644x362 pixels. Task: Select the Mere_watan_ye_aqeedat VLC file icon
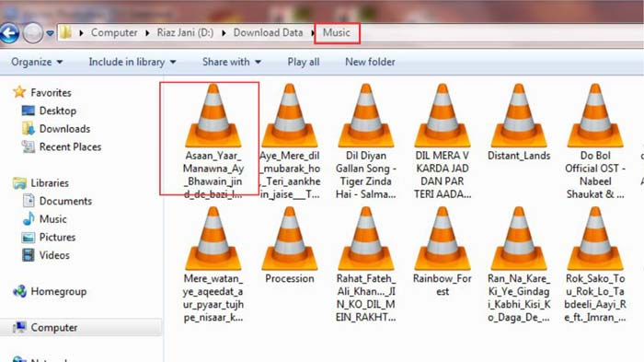pos(213,239)
